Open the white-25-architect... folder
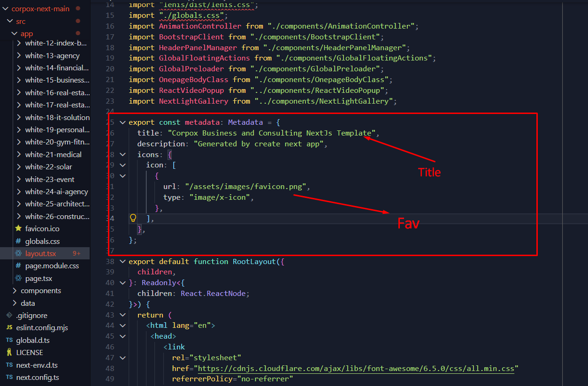 pos(57,204)
